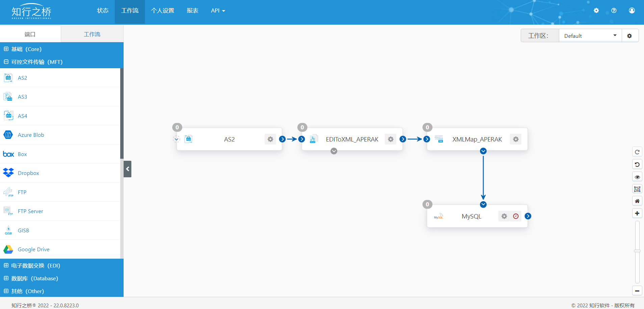Zoom out with the minus button
This screenshot has height=309, width=644.
pos(637,291)
